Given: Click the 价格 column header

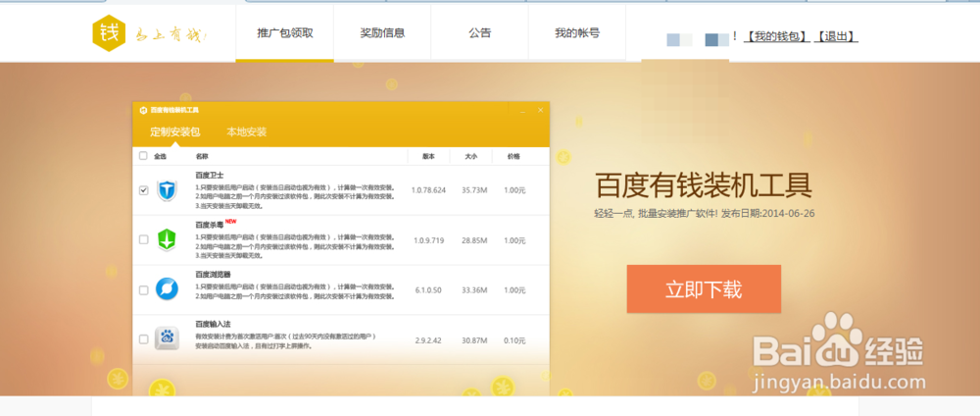Looking at the screenshot, I should pyautogui.click(x=514, y=156).
